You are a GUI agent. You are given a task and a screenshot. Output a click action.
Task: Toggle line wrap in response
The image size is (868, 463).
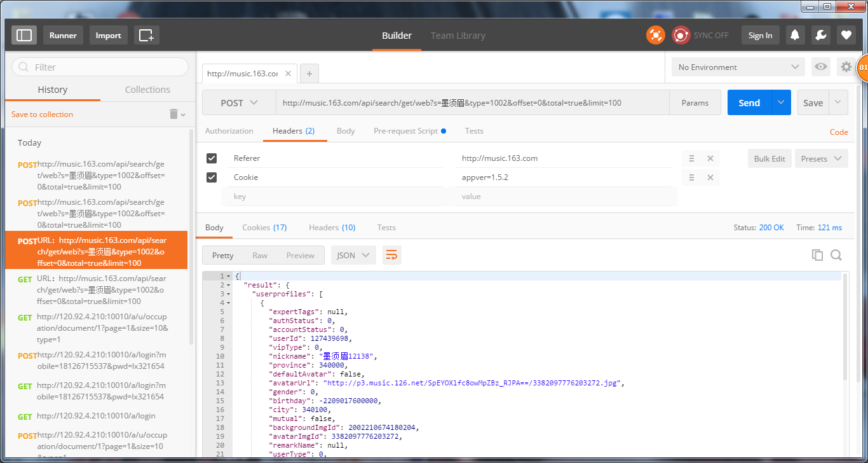click(391, 255)
